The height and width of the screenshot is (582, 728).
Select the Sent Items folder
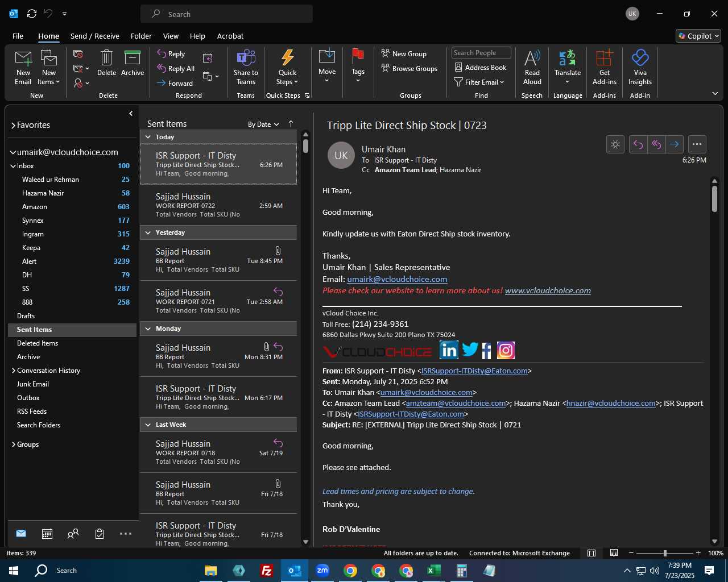[72, 330]
